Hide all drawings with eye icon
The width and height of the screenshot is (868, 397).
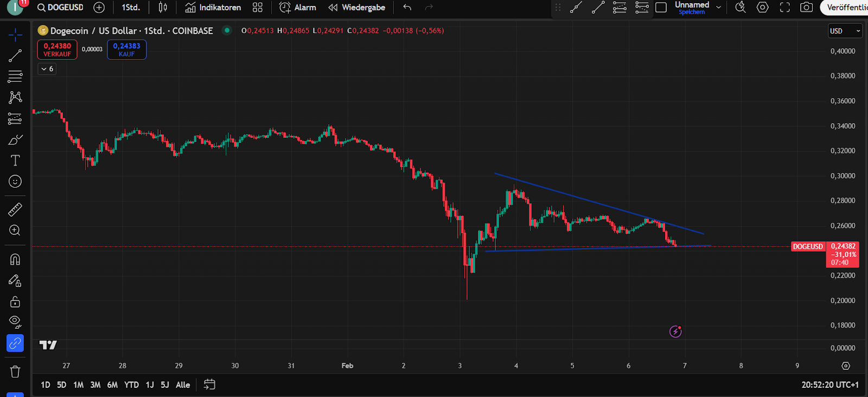click(x=15, y=322)
